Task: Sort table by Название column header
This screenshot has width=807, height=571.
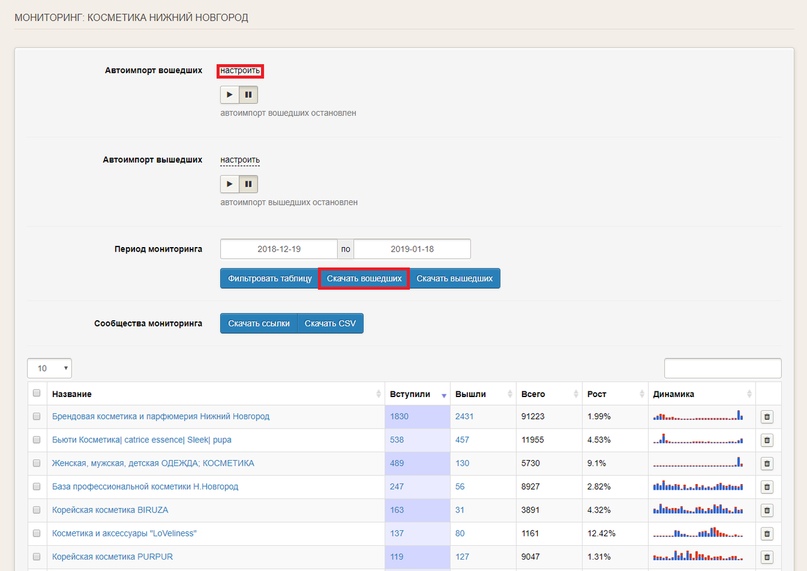Action: pos(210,394)
